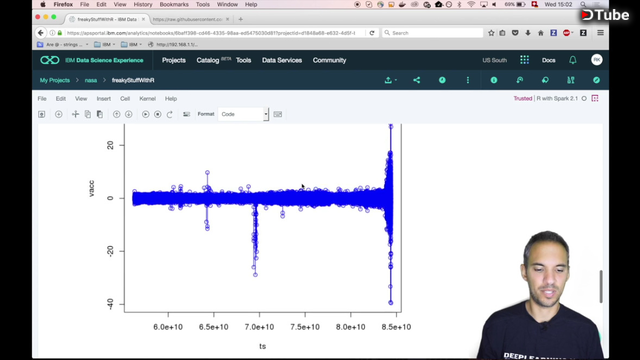Open the Tools navigation item
This screenshot has width=640, height=360.
243,60
